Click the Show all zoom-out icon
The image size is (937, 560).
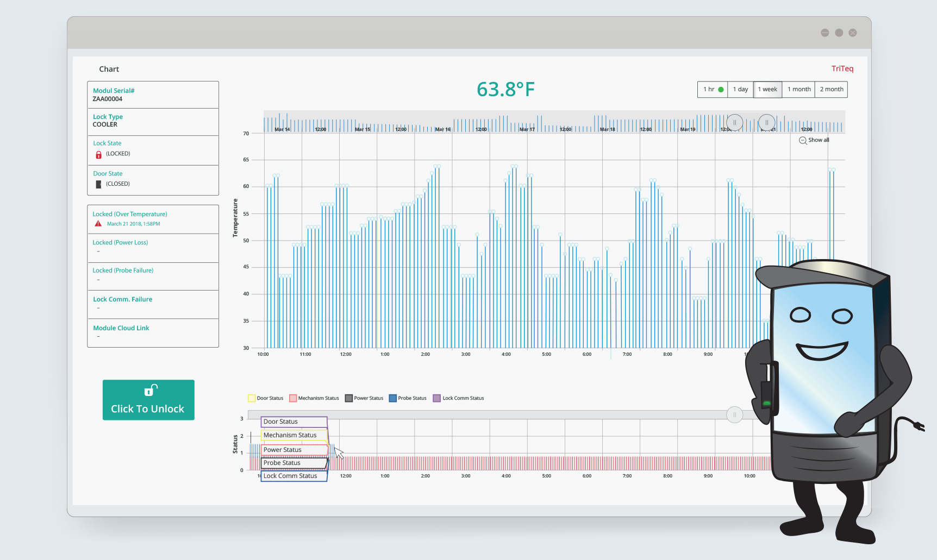click(x=803, y=140)
